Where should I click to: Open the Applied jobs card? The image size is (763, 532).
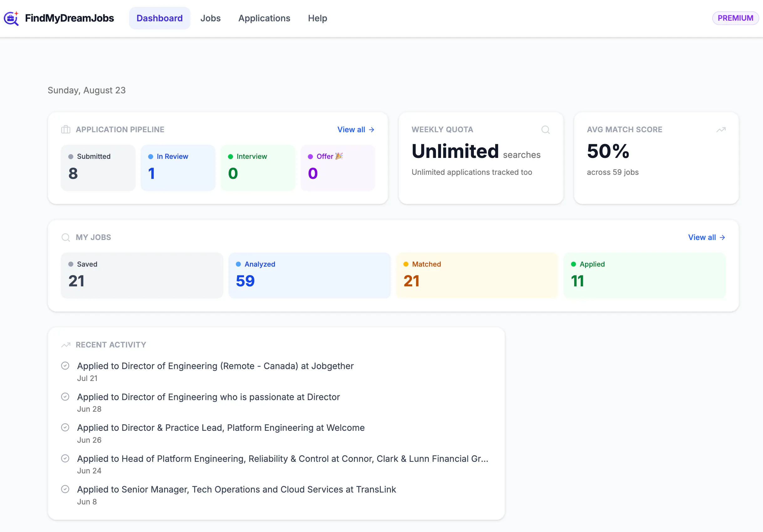[x=645, y=275]
